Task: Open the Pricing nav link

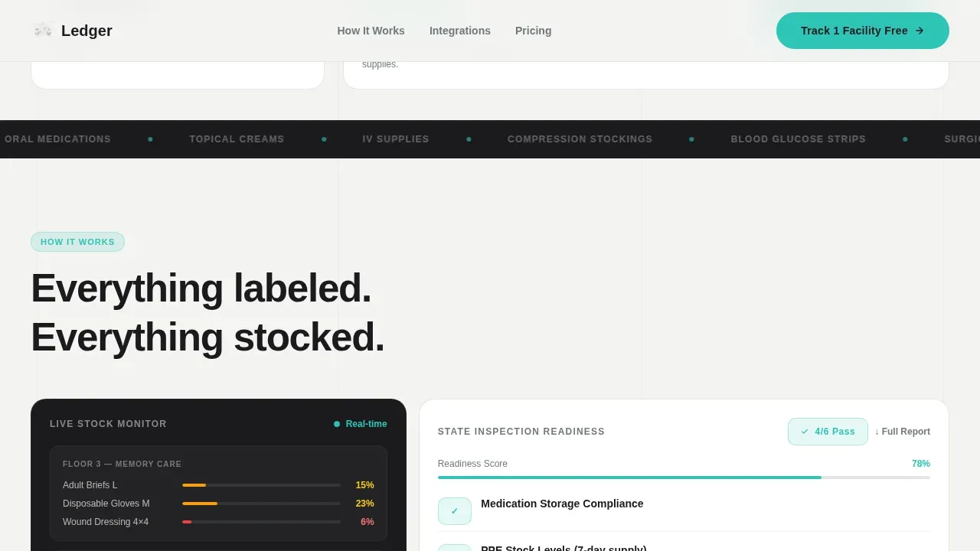Action: [533, 31]
